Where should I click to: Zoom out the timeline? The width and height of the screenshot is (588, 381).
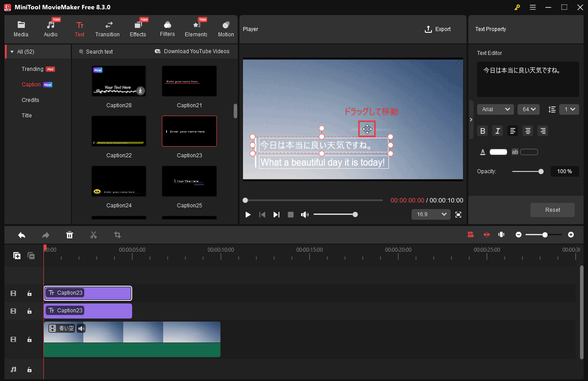point(518,235)
